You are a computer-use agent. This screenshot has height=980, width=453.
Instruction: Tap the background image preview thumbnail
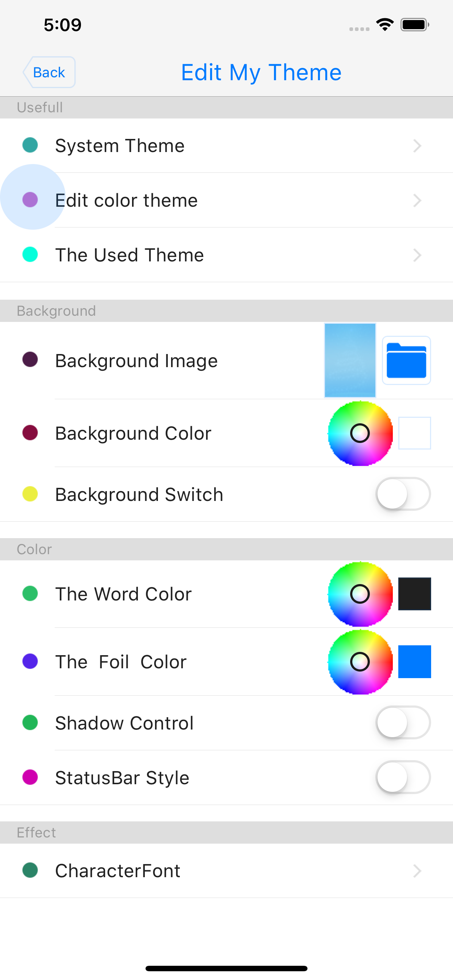[350, 360]
